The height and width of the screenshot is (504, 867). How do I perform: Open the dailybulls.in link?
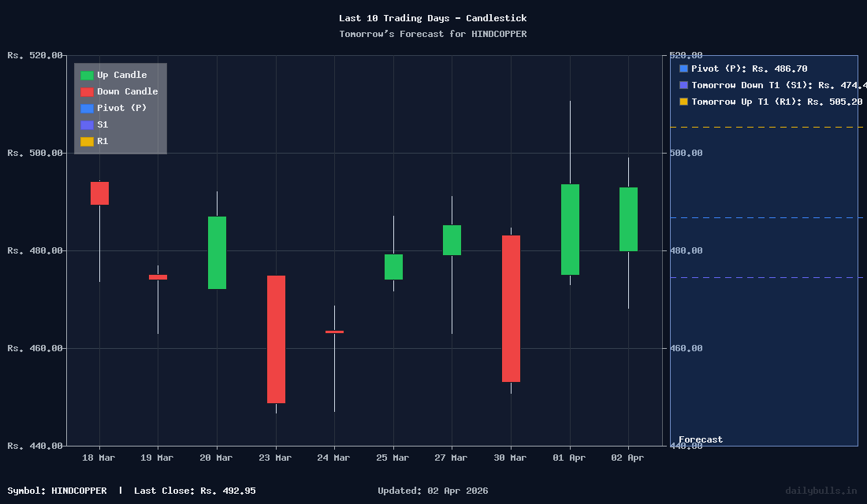(822, 490)
